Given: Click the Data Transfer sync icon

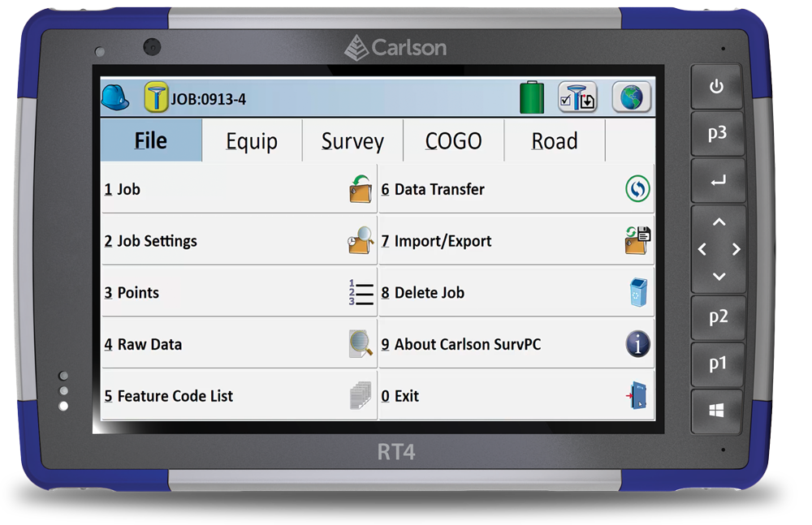Looking at the screenshot, I should (638, 189).
